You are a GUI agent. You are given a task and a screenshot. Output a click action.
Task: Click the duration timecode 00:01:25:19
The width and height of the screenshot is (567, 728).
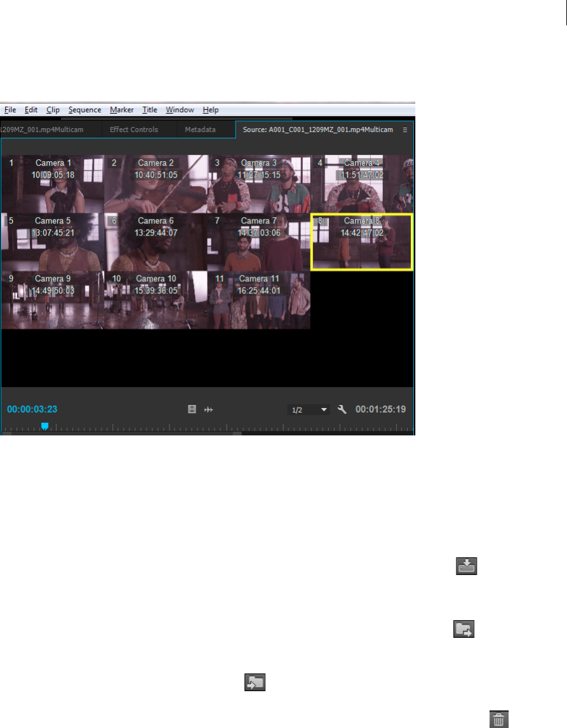[x=381, y=409]
